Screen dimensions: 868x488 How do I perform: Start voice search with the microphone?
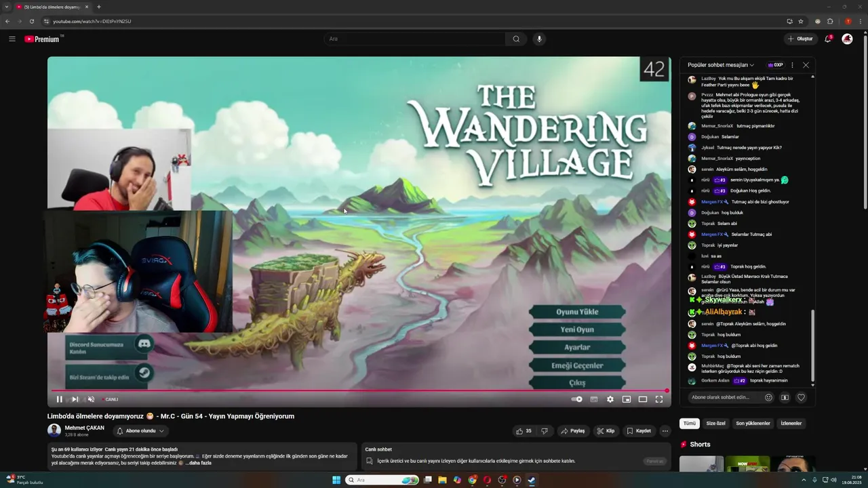540,39
